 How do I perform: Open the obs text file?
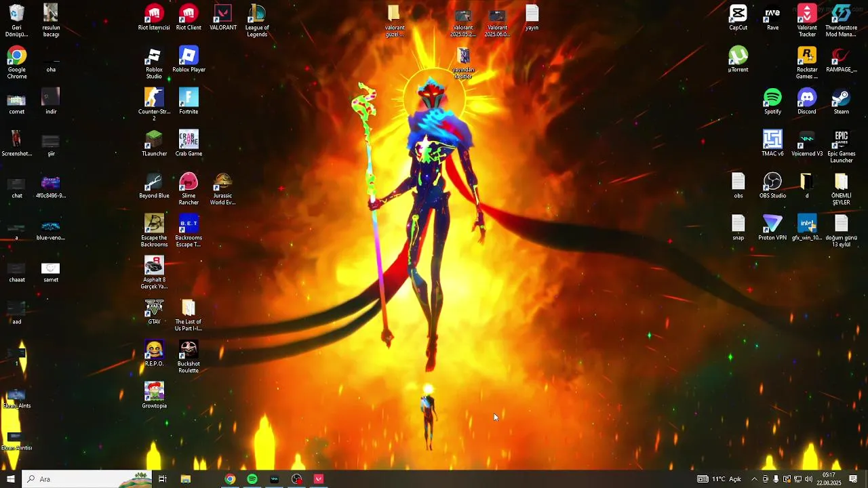738,186
